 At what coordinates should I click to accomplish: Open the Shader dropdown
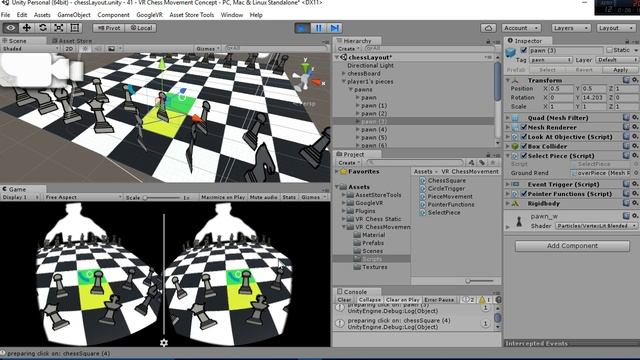596,226
